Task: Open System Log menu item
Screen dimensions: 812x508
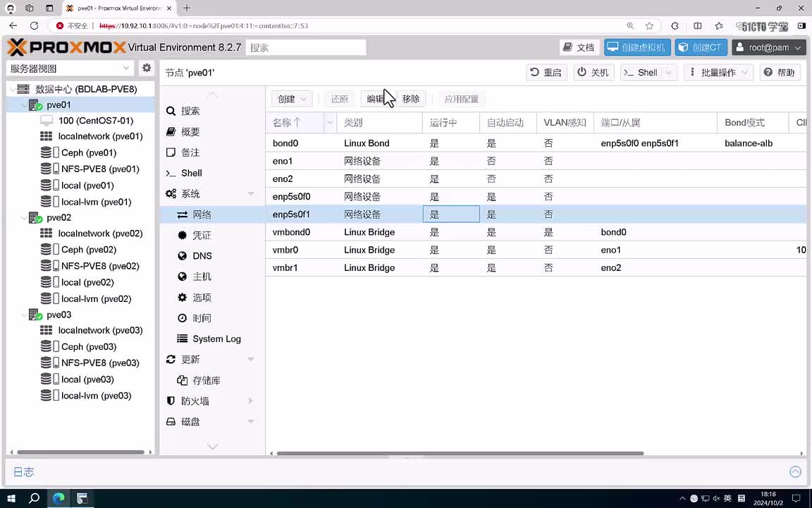Action: pyautogui.click(x=213, y=339)
